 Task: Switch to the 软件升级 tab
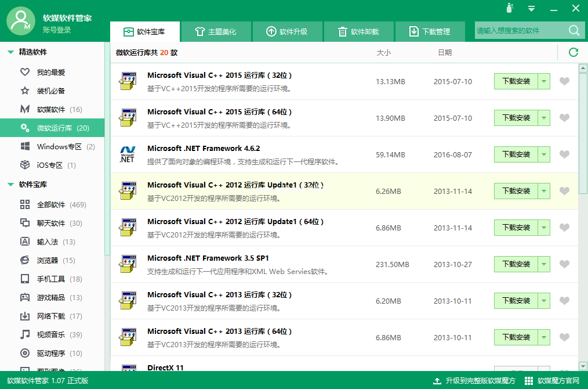(x=287, y=31)
